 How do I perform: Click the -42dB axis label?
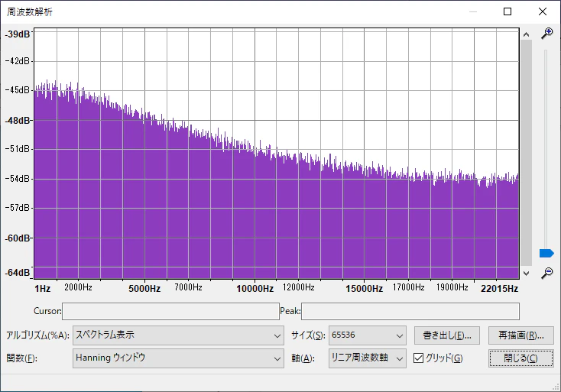click(x=18, y=61)
